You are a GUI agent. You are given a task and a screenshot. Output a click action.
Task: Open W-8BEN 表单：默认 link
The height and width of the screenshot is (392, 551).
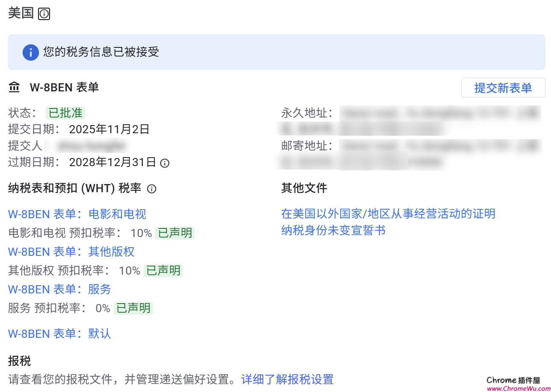point(59,333)
